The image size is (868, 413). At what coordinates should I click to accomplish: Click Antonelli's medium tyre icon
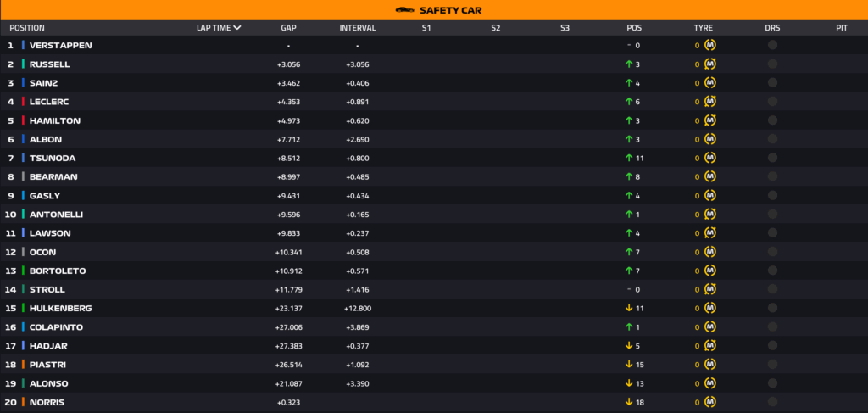709,215
